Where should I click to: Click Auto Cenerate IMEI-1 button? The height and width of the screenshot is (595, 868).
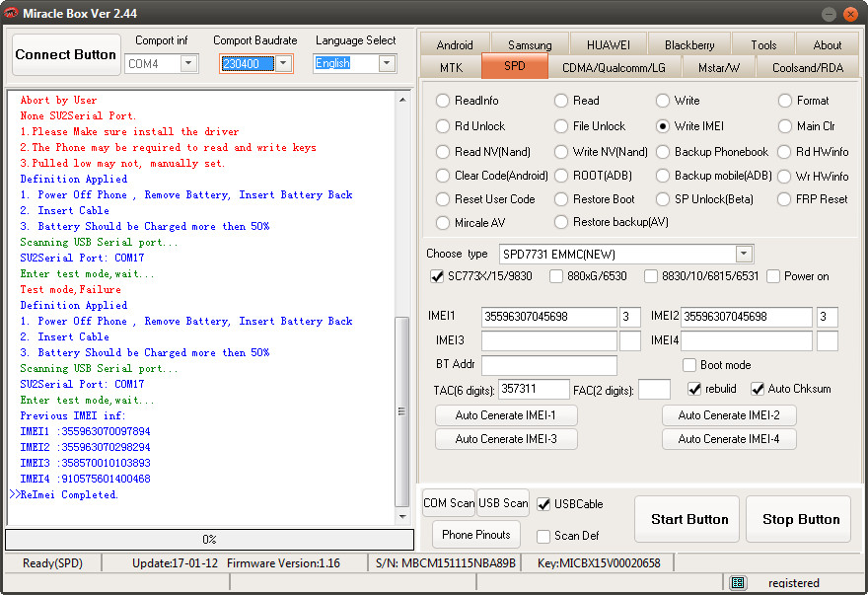(x=506, y=415)
